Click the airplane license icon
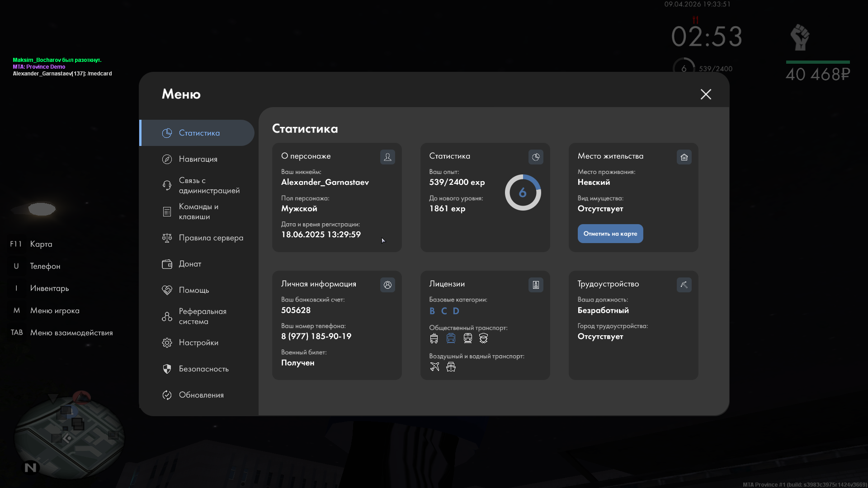Screen dimensions: 868x488 (x=434, y=366)
